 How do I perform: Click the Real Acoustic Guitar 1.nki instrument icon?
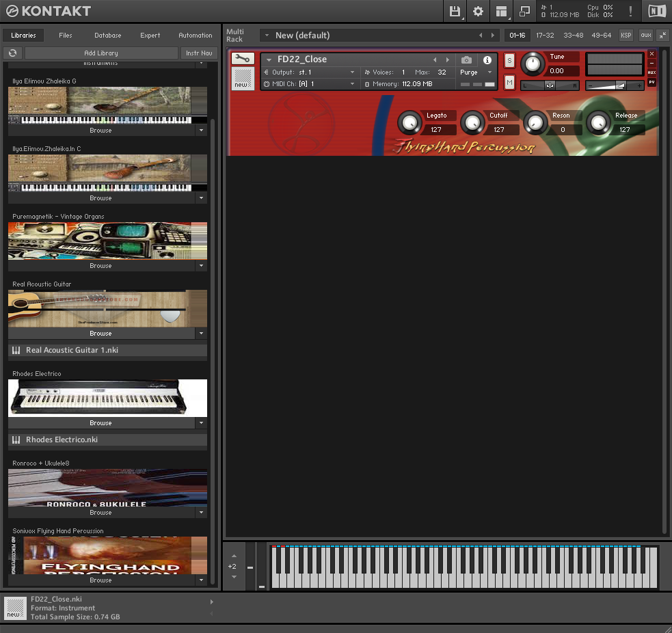(x=16, y=351)
